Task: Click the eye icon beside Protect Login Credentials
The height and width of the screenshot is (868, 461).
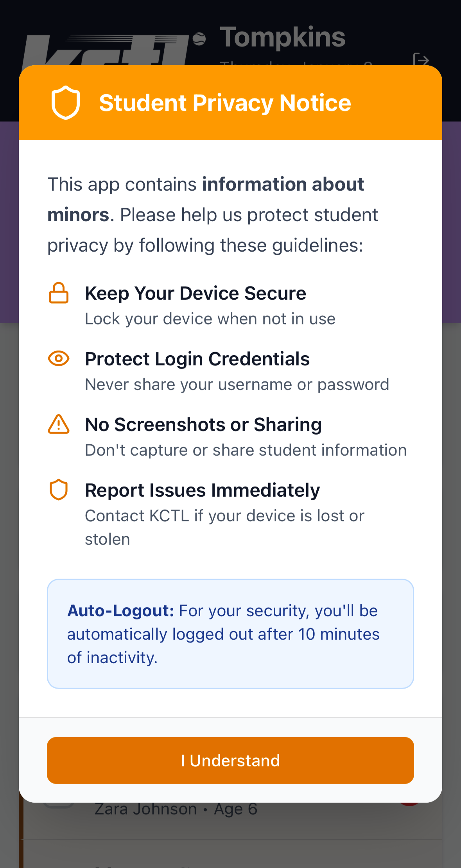Action: 59,358
